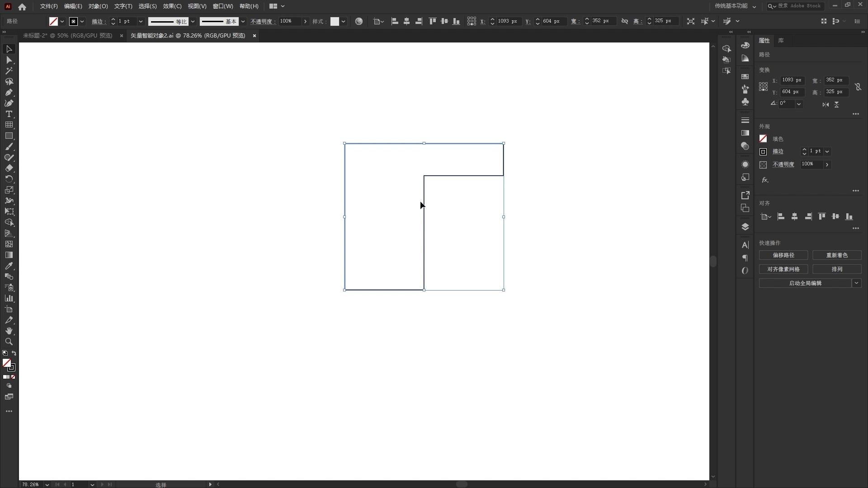
Task: Switch to the 未标题-2 document tab
Action: coord(68,35)
